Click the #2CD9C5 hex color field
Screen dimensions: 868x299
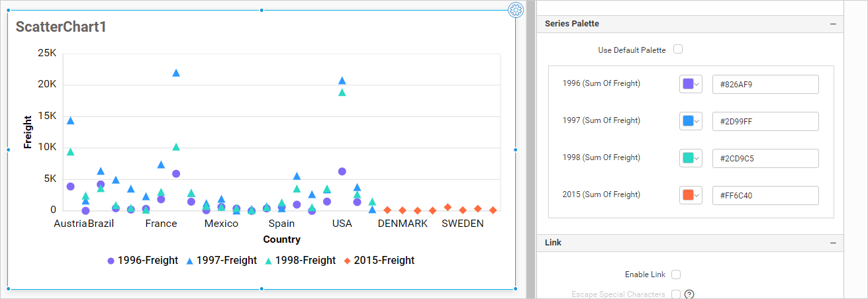coord(765,158)
